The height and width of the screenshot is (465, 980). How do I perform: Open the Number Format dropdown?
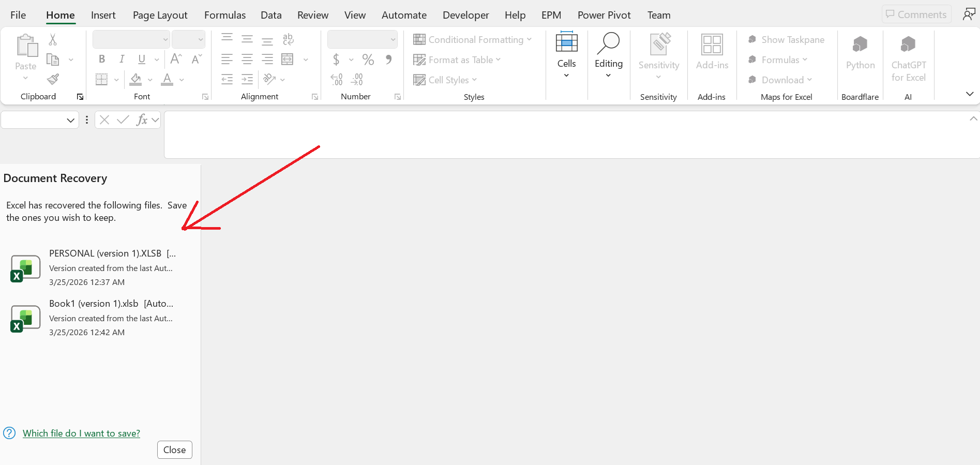(393, 39)
